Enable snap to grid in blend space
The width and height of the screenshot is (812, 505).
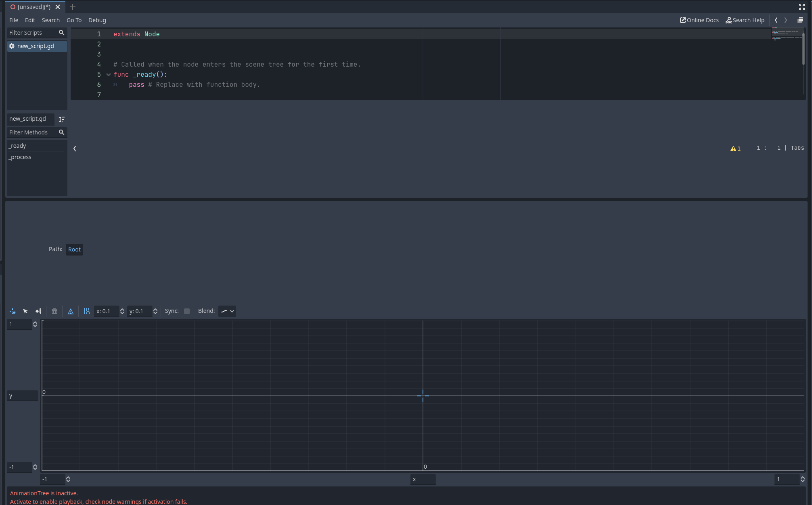click(86, 311)
